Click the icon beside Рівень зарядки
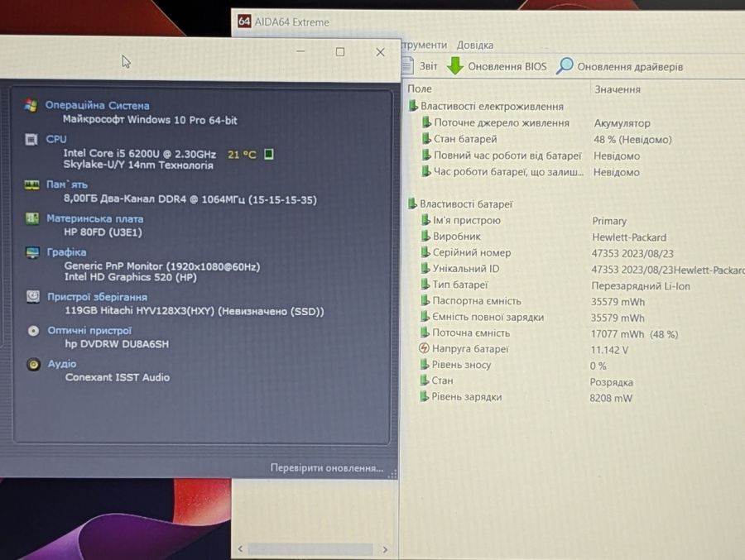Screen dimensions: 745x560 [x=423, y=396]
